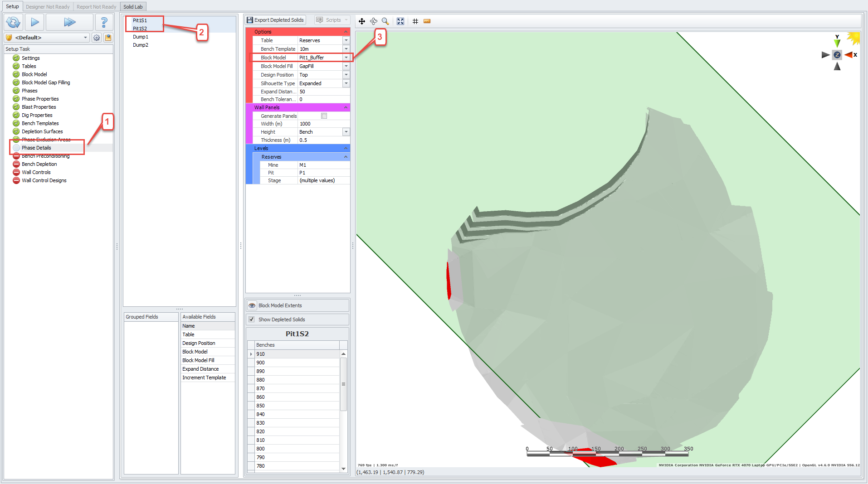Viewport: 868px width, 484px height.
Task: Click the fit-to-extents view icon
Action: (400, 21)
